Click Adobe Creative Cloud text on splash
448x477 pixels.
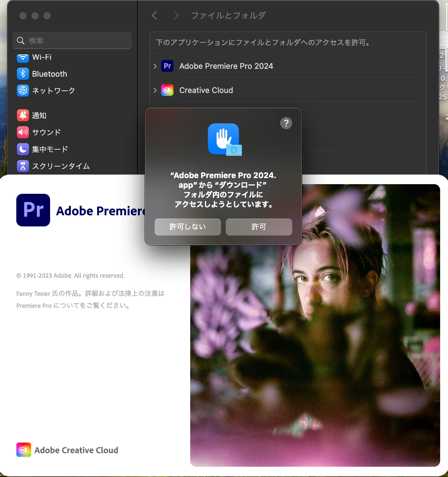(x=76, y=450)
